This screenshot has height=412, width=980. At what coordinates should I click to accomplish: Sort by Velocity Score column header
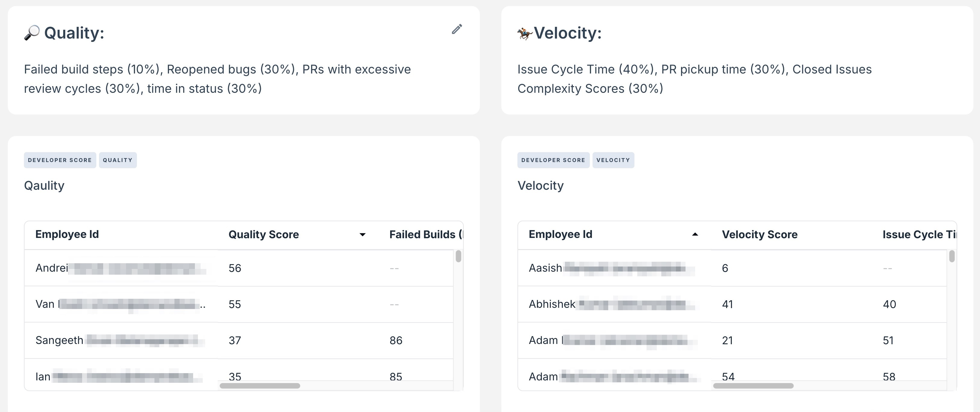pos(759,234)
